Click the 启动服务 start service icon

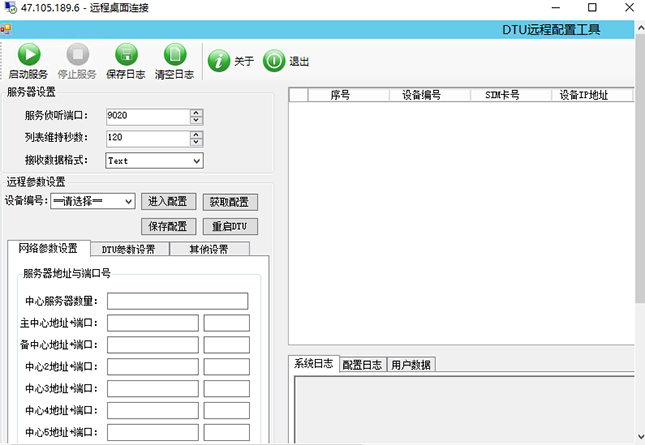tap(28, 55)
